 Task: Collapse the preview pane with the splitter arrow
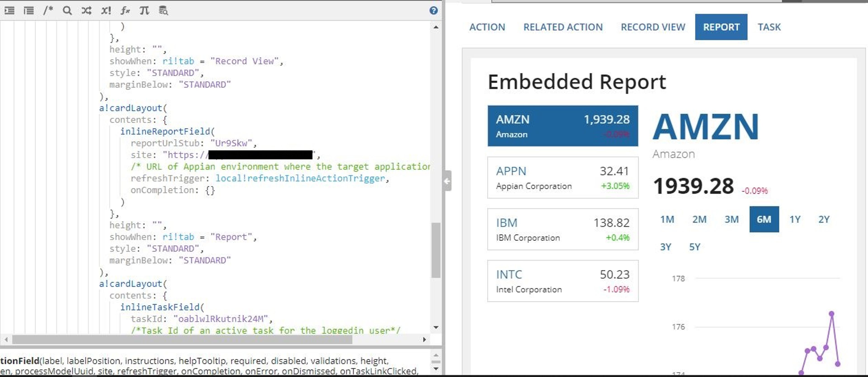(x=447, y=181)
